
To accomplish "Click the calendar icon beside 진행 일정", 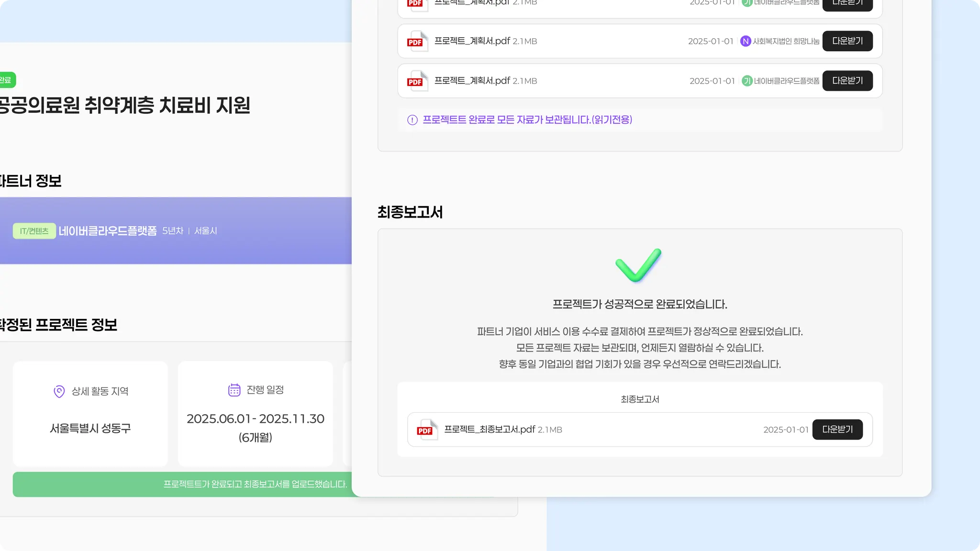I will click(x=234, y=390).
